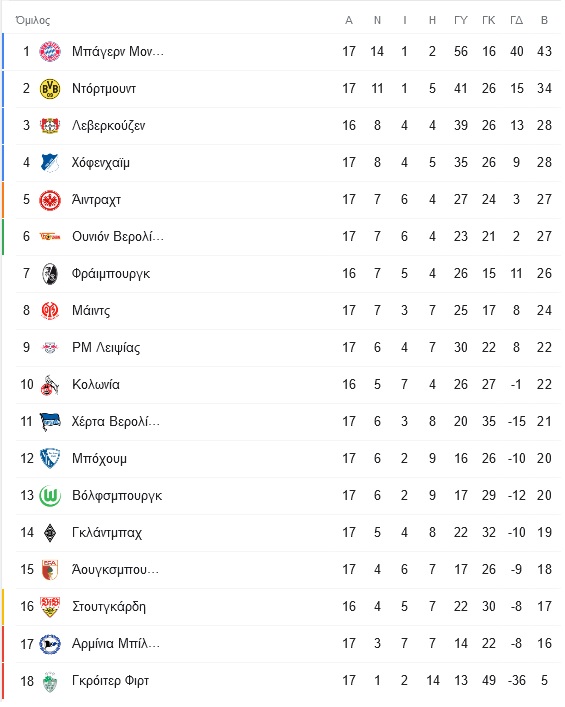This screenshot has width=565, height=707.
Task: Click the Β points column header
Action: click(544, 20)
